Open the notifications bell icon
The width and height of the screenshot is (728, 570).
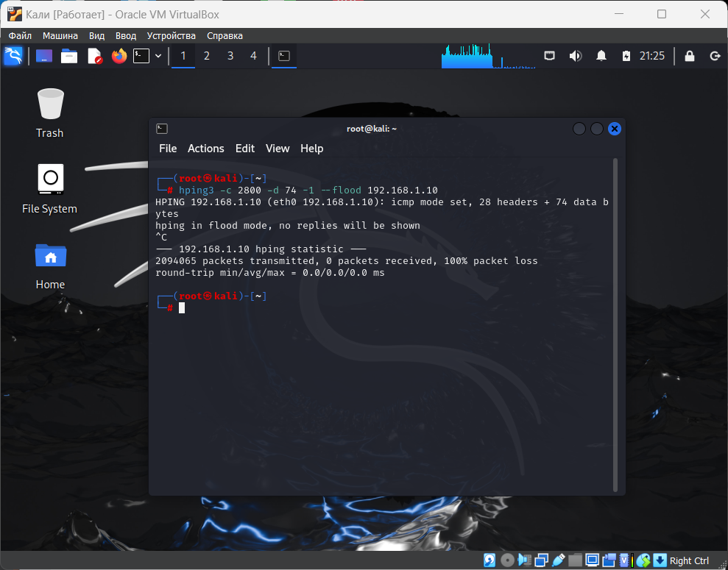click(x=601, y=56)
